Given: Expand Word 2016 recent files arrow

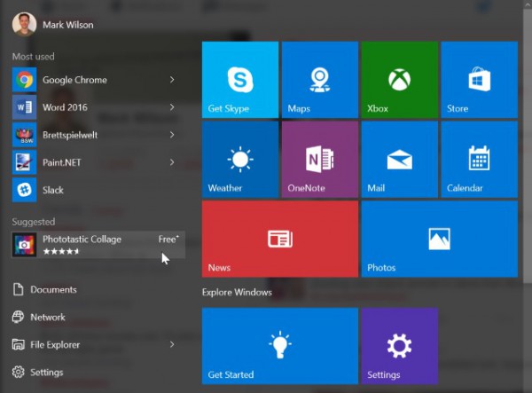Looking at the screenshot, I should coord(171,107).
